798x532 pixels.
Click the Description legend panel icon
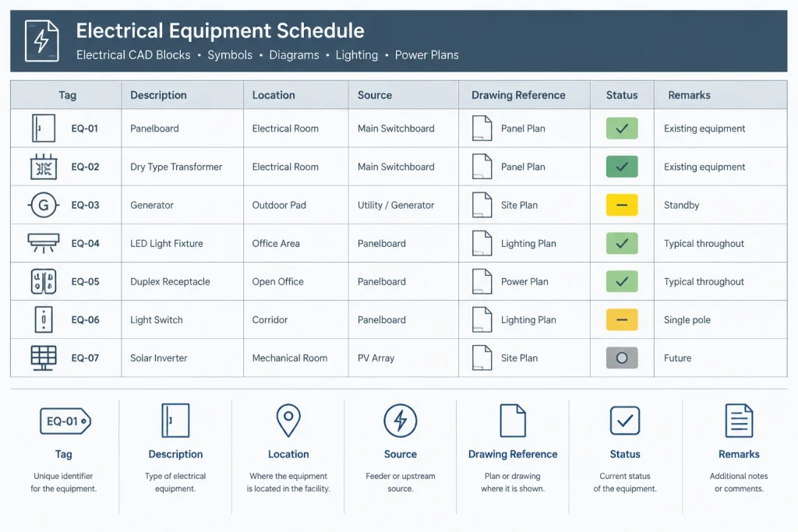point(175,421)
